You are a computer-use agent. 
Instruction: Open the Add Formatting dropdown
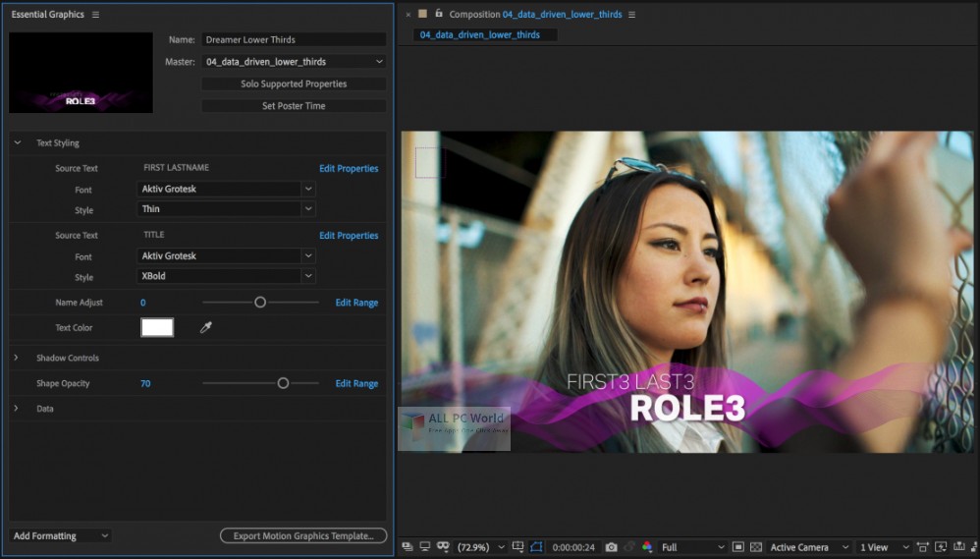pos(61,536)
